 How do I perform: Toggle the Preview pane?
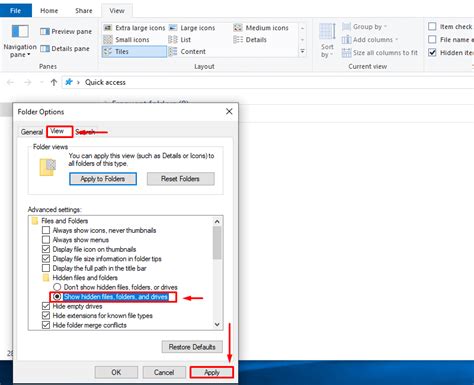66,32
